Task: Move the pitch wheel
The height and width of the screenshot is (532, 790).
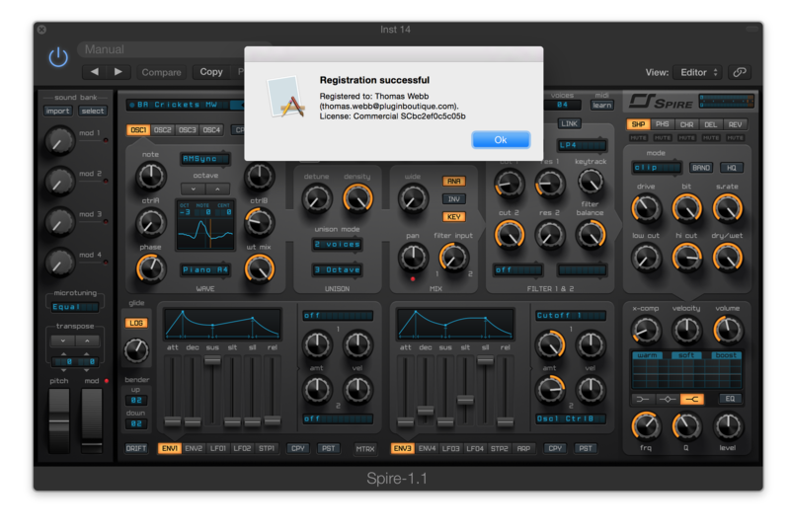Action: click(59, 421)
